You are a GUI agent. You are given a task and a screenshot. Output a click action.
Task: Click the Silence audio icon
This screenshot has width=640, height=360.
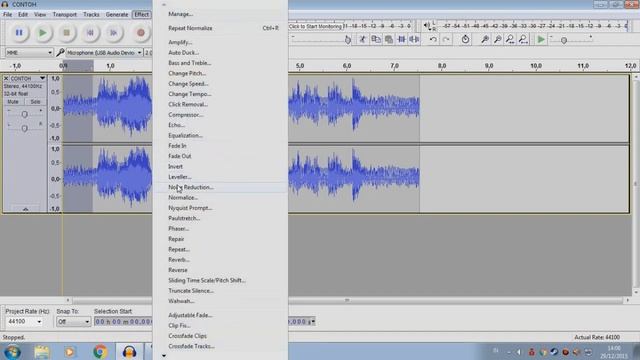414,39
